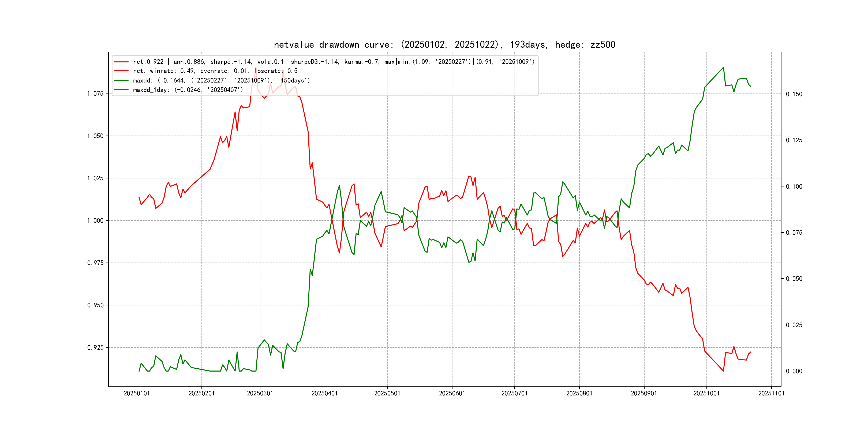Image resolution: width=868 pixels, height=434 pixels.
Task: Click the 20251101 x-axis tick label
Action: pos(771,394)
